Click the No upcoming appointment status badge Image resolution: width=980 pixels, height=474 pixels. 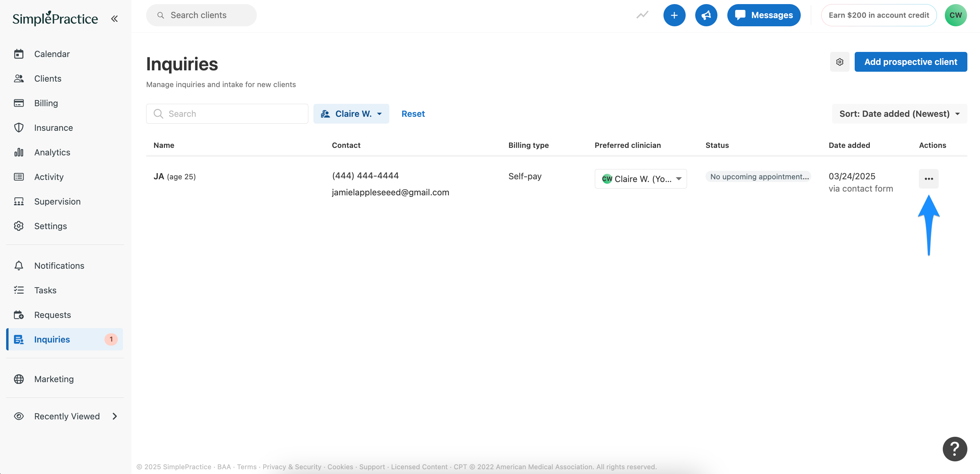point(758,177)
